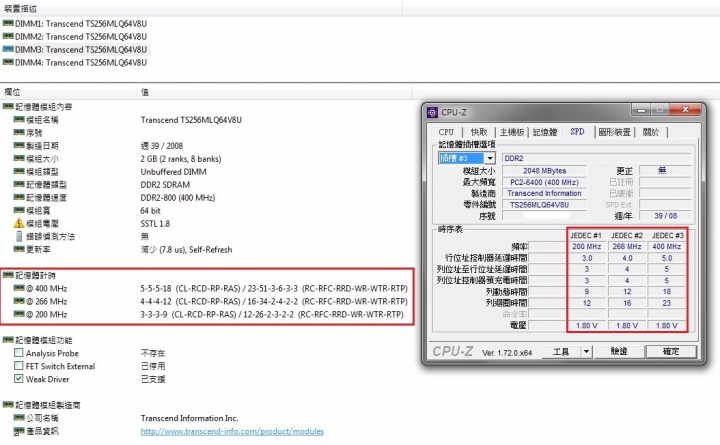Click the icon beside 記憶體模組功能 header
The image size is (720, 445).
click(x=8, y=340)
